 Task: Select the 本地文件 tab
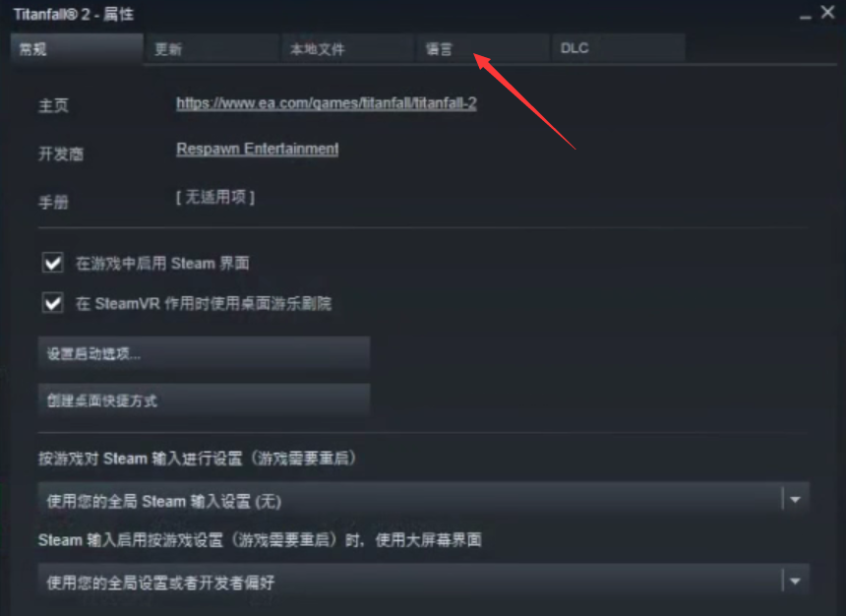pyautogui.click(x=347, y=49)
